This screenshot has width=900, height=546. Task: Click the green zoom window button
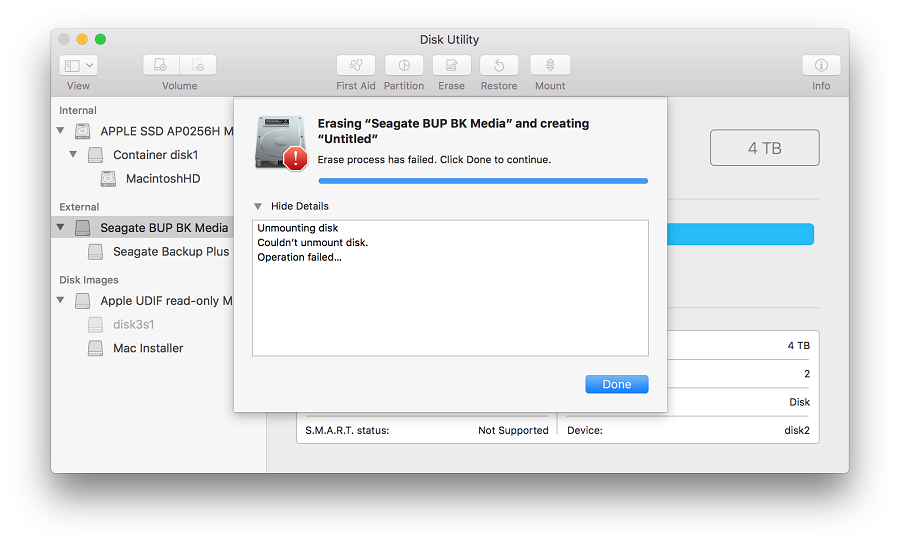pyautogui.click(x=100, y=39)
